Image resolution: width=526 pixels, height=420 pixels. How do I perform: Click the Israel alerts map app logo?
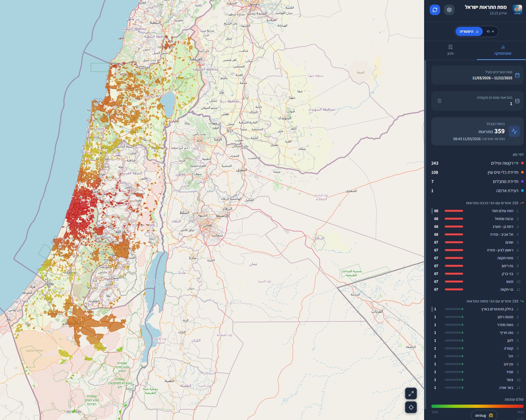517,9
